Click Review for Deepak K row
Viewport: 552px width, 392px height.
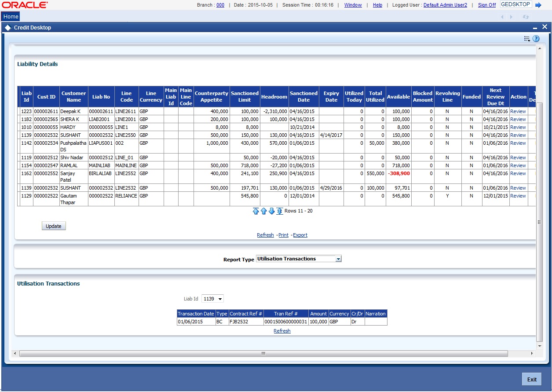[x=518, y=111]
